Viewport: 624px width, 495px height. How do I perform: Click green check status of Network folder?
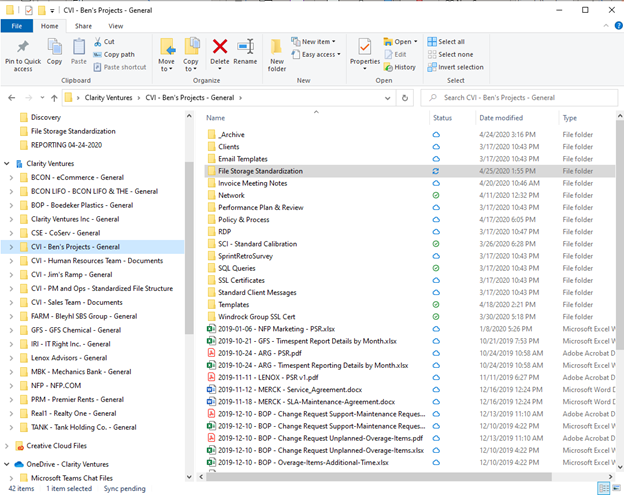coord(436,195)
